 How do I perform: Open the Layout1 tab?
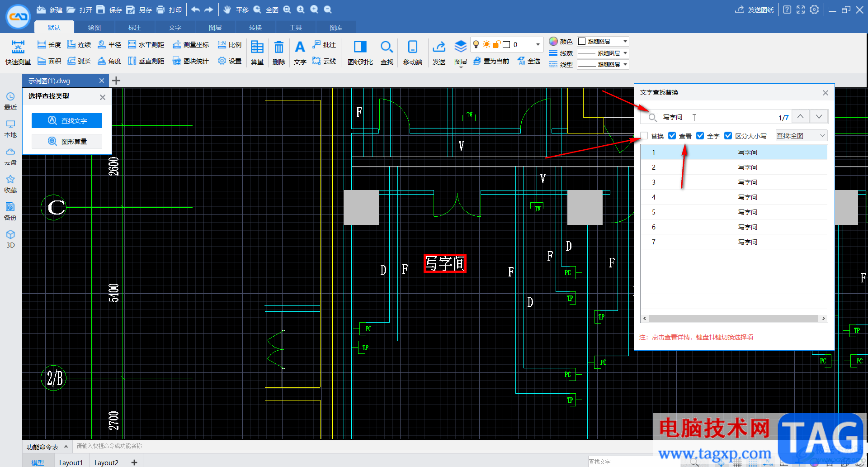point(71,462)
